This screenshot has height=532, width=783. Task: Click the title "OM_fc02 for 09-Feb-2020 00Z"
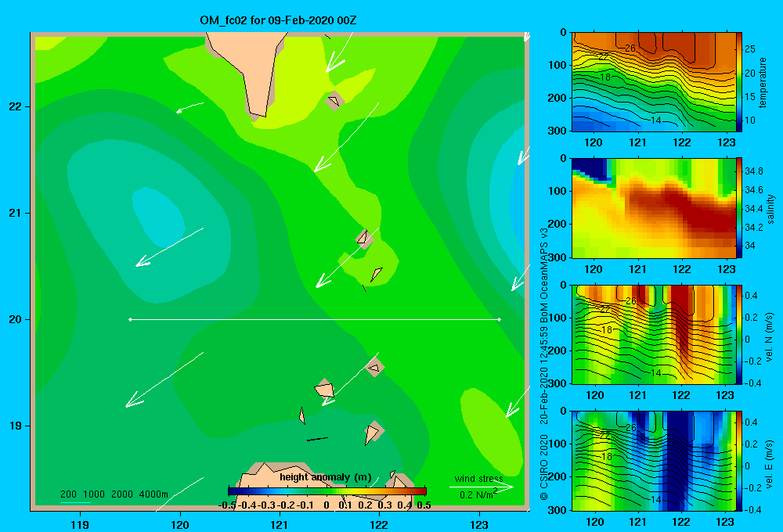click(278, 20)
